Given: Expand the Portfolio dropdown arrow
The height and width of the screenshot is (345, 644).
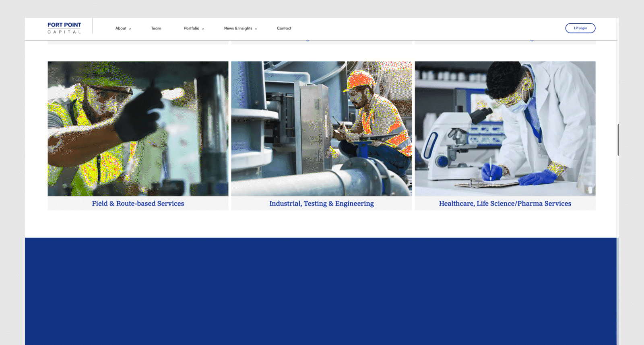Looking at the screenshot, I should (203, 29).
